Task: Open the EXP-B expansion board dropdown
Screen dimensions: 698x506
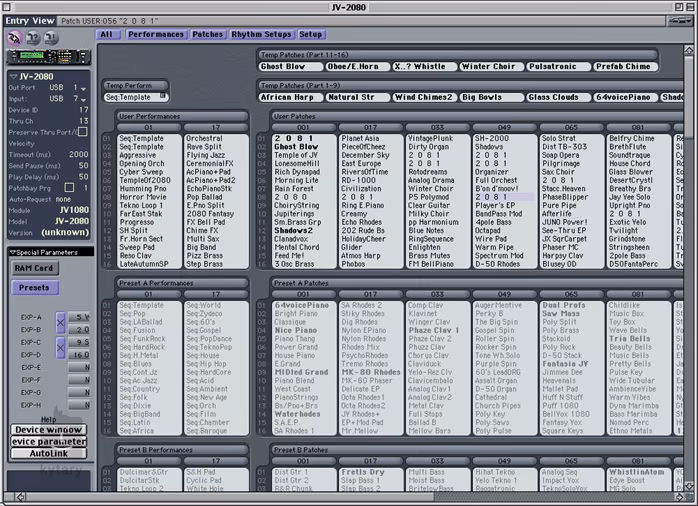Action: click(79, 329)
